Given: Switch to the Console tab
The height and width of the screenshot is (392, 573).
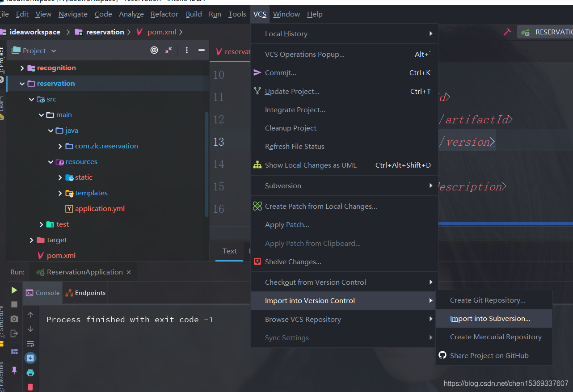Looking at the screenshot, I should click(x=42, y=293).
